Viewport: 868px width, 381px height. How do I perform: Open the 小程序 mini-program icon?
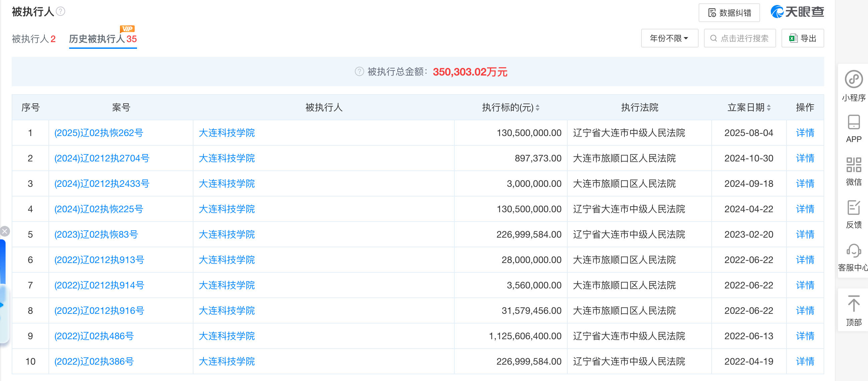coord(853,80)
